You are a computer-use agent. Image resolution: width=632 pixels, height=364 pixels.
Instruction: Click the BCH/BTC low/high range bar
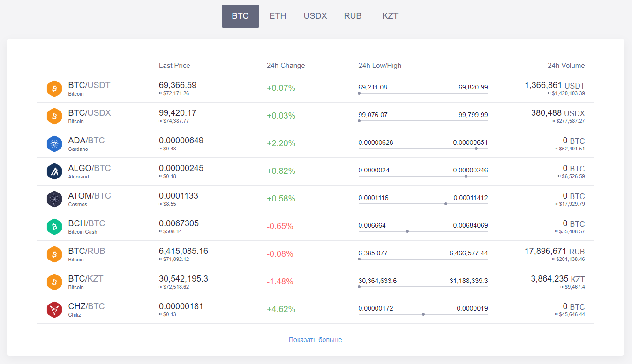[x=423, y=231]
